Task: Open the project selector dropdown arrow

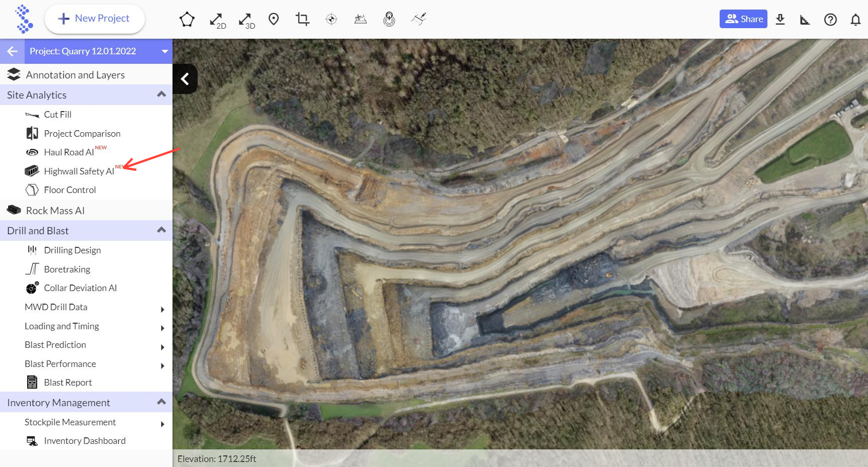Action: pyautogui.click(x=164, y=51)
